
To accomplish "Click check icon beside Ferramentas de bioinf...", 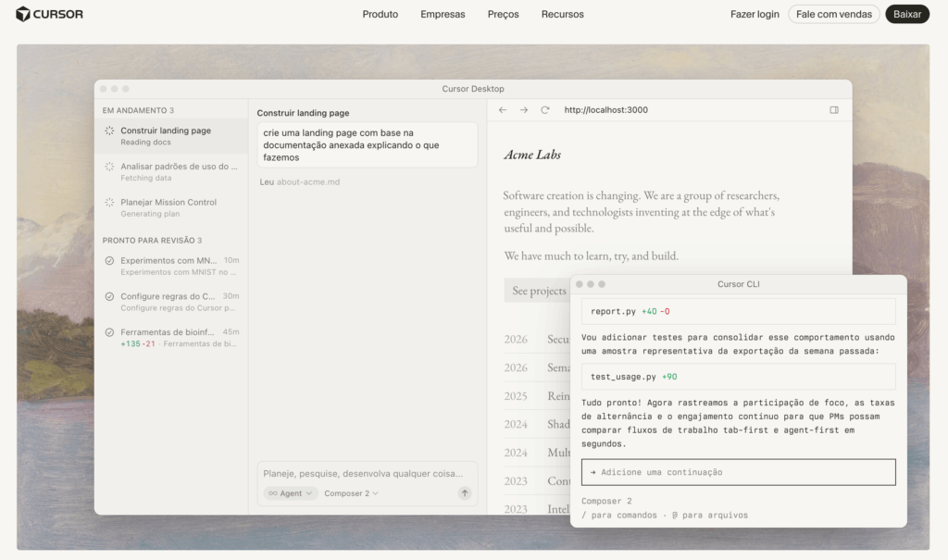I will 109,332.
